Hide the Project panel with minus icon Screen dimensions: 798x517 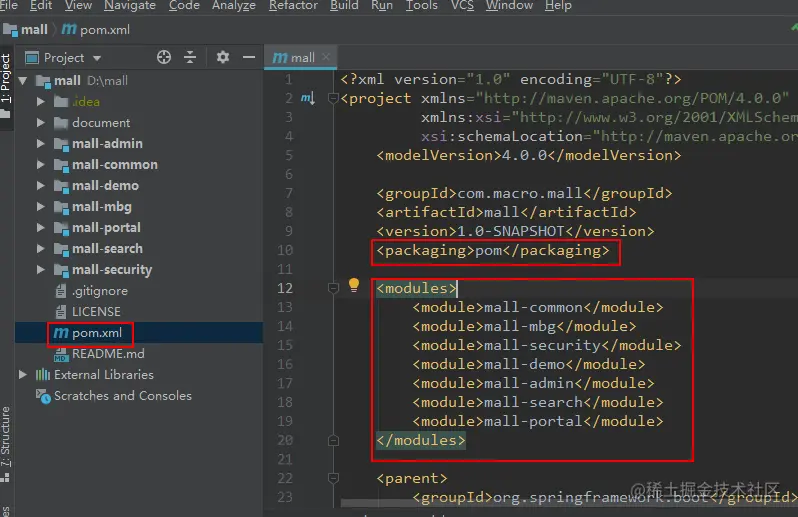point(249,57)
